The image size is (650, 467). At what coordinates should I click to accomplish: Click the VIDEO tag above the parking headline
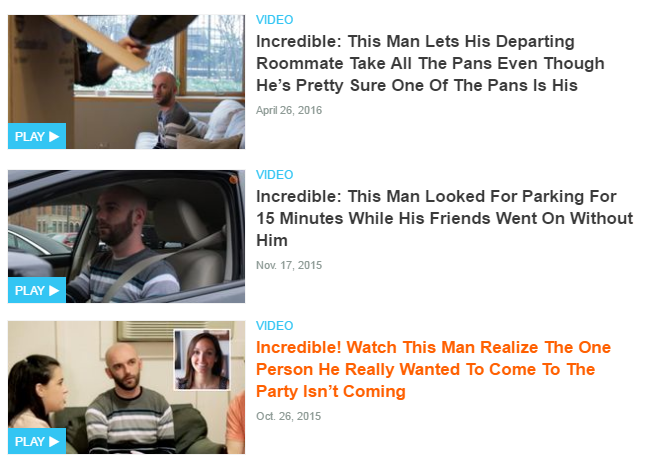click(274, 174)
